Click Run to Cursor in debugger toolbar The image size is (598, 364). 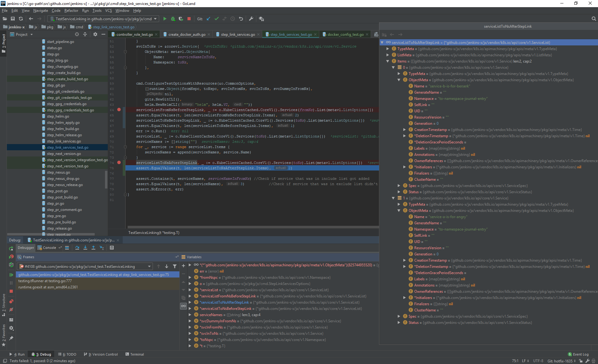click(x=102, y=248)
